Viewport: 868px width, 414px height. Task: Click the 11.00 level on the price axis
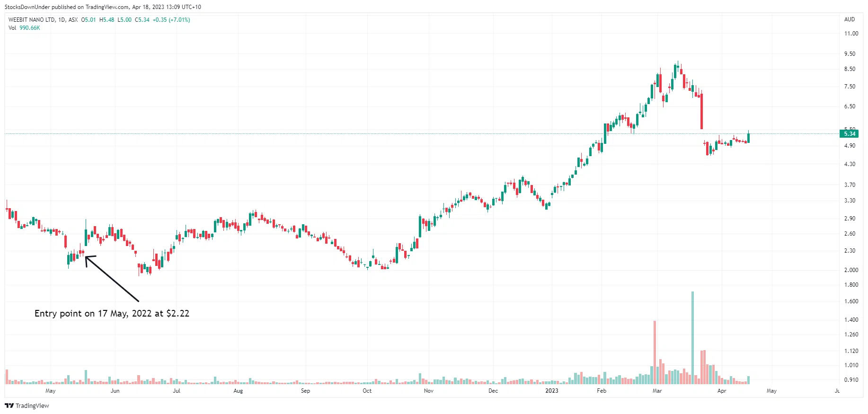(851, 34)
